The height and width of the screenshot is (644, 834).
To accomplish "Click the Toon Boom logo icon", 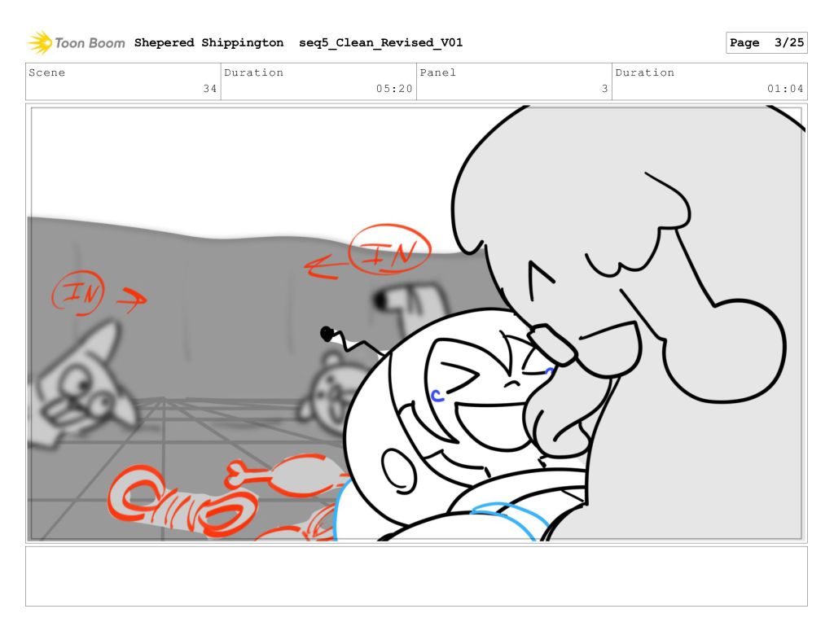I will 40,42.
